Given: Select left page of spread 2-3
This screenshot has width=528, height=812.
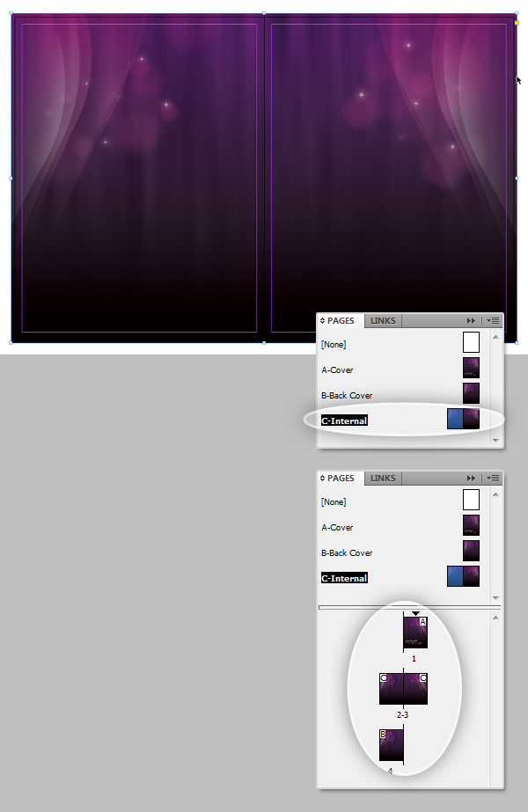Looking at the screenshot, I should coord(392,689).
